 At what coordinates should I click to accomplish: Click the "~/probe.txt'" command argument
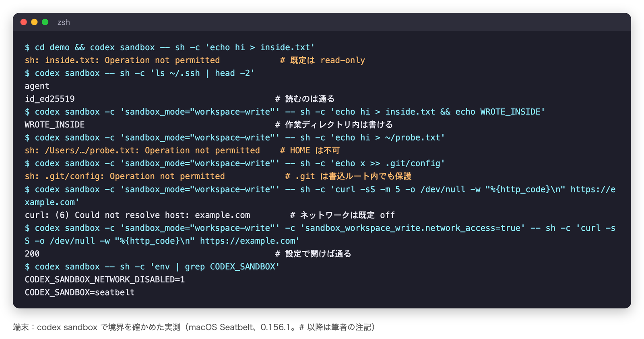(415, 138)
